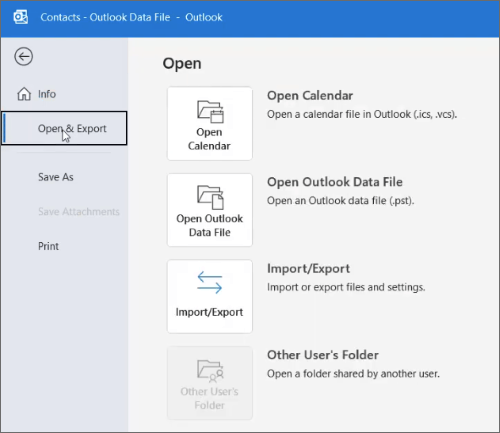Click the "Open Calendar" heading text
Viewport: 500px width, 433px height.
[310, 96]
